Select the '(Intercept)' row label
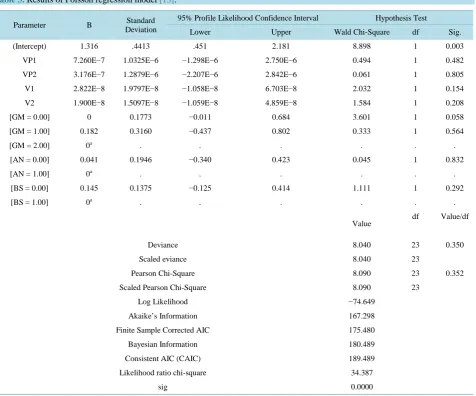This screenshot has width=476, height=396. (29, 46)
